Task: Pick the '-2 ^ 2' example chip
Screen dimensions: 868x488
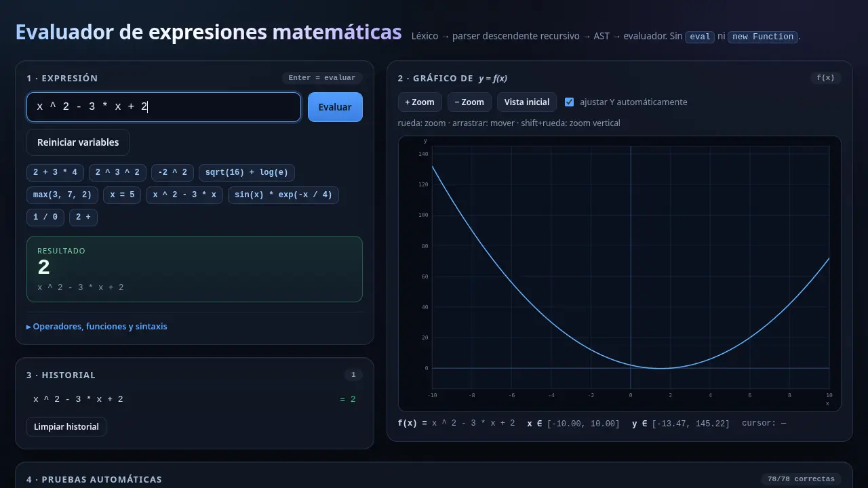Action: click(x=173, y=173)
